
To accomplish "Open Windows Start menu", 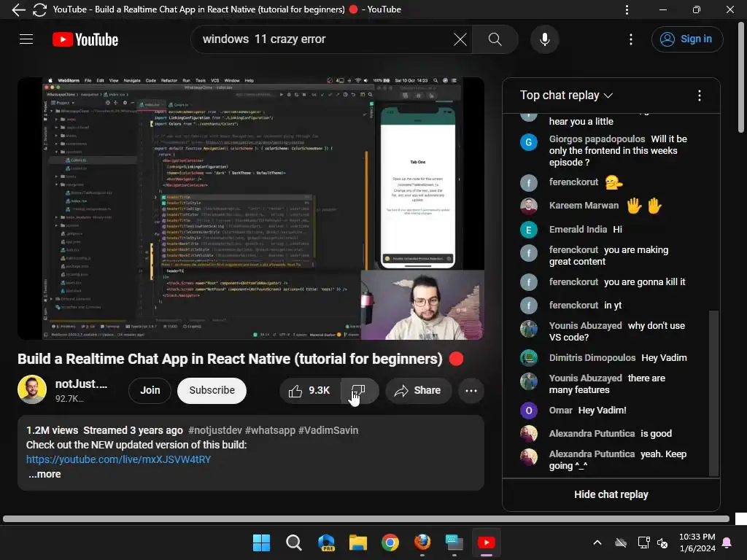I will (x=261, y=542).
